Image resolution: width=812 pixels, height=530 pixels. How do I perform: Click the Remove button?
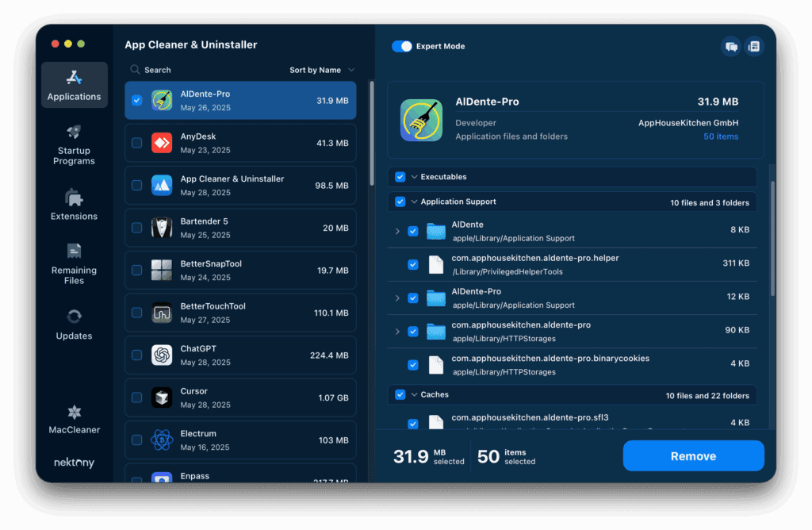pyautogui.click(x=693, y=456)
